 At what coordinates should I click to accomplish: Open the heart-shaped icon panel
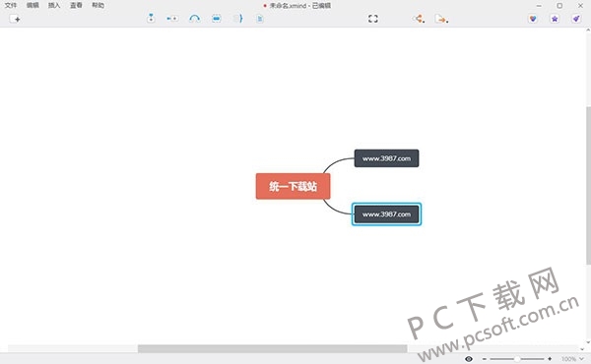(x=533, y=19)
